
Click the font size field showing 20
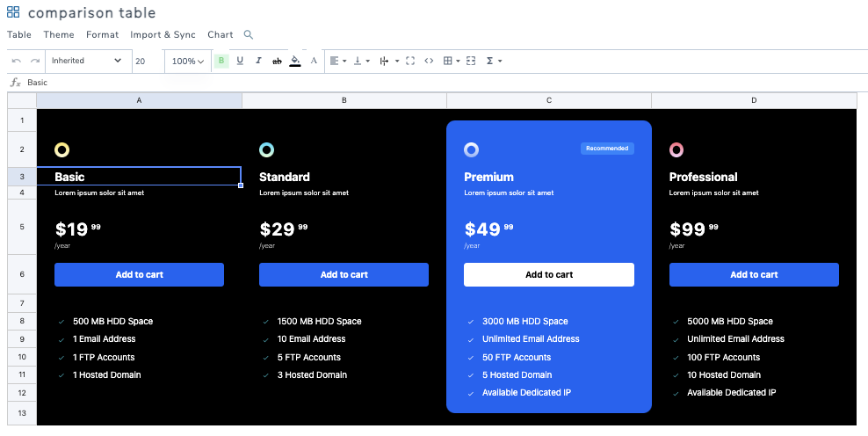(x=147, y=61)
